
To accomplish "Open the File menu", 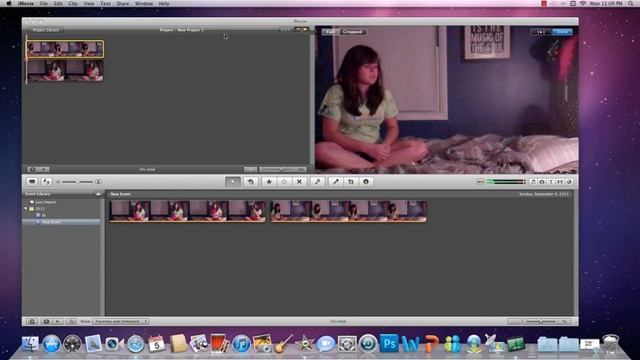I will (43, 3).
